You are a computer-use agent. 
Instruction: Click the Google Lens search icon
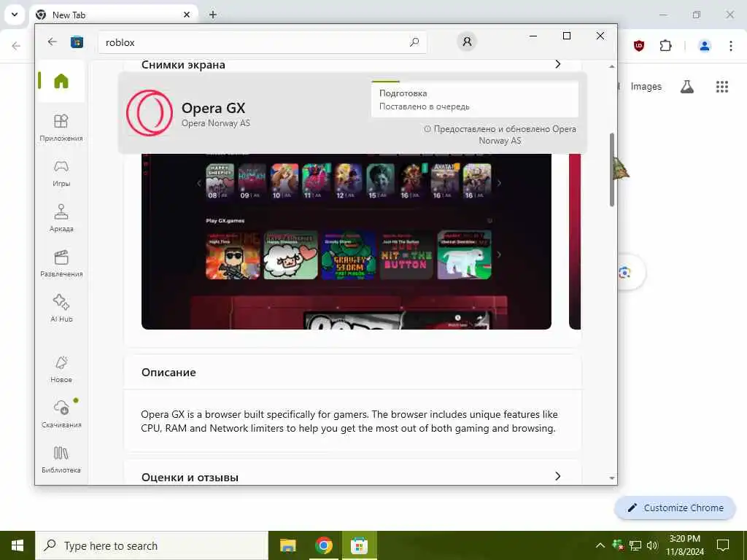coord(625,273)
